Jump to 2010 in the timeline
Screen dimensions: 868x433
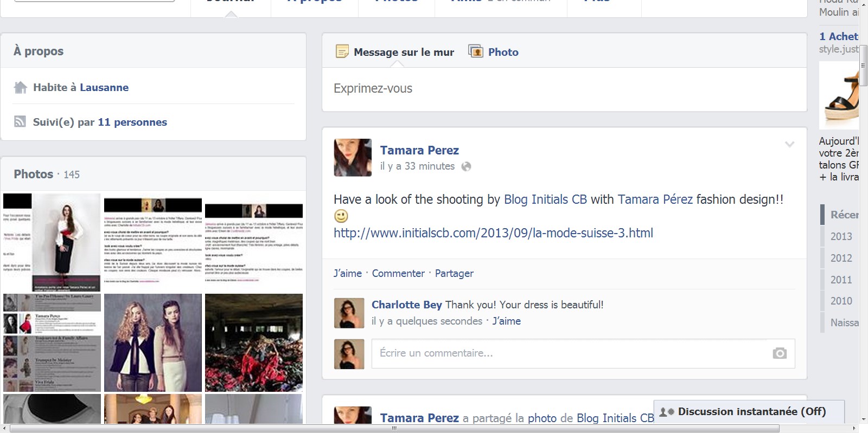(841, 301)
